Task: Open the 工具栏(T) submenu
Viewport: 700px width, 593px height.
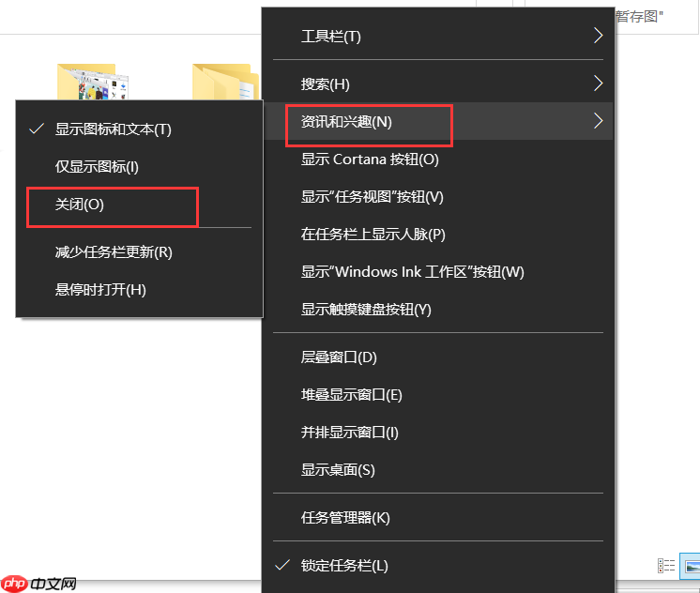Action: pos(438,37)
